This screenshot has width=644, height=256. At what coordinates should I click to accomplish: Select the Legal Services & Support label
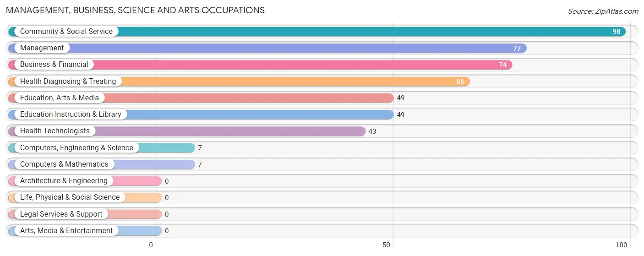pos(61,214)
